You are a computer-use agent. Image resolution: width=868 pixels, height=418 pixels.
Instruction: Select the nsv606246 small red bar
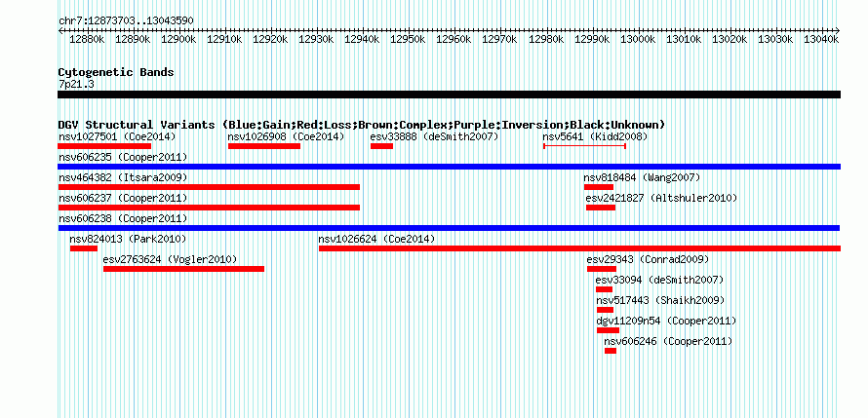coord(611,351)
